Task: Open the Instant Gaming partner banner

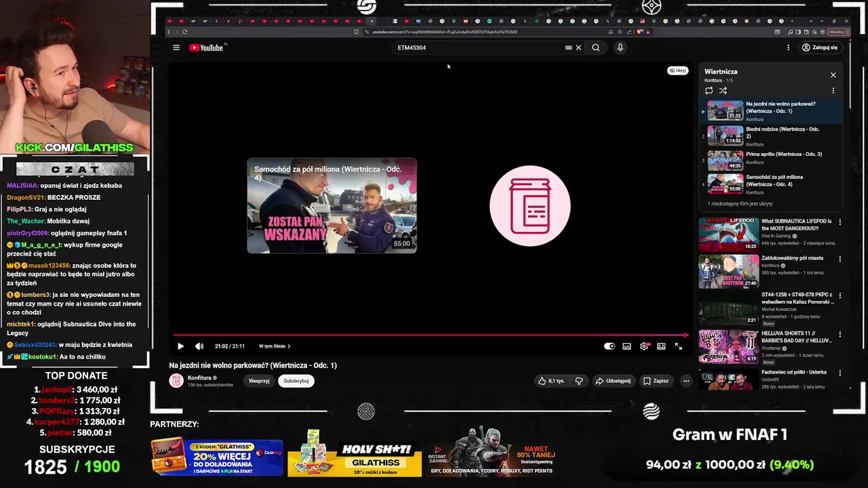Action: pyautogui.click(x=493, y=452)
